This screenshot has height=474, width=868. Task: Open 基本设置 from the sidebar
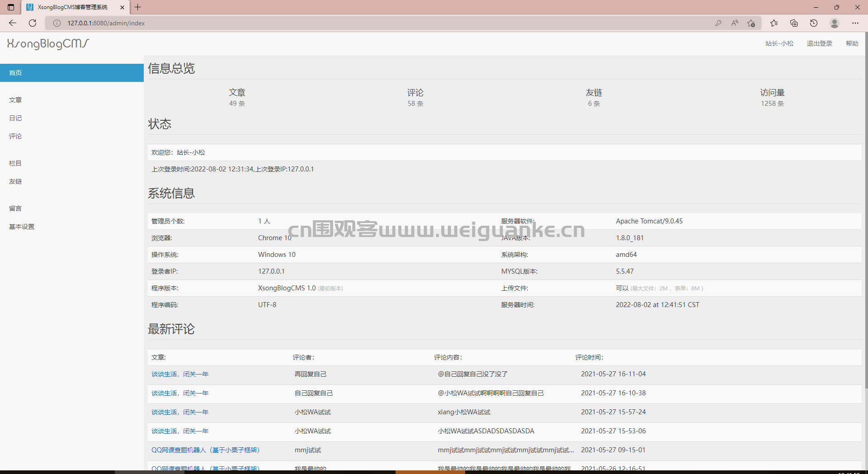click(x=22, y=227)
